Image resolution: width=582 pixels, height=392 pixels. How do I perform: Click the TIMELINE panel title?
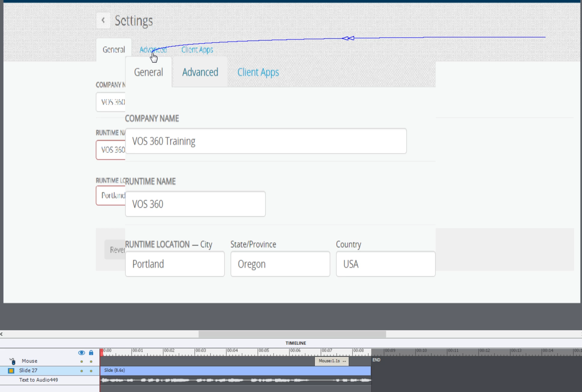click(296, 343)
